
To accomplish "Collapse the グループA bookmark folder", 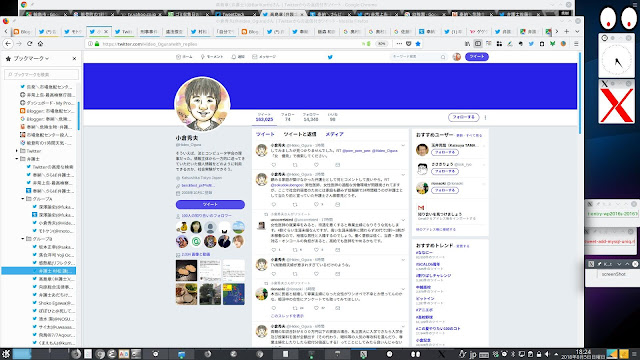I will pos(23,199).
